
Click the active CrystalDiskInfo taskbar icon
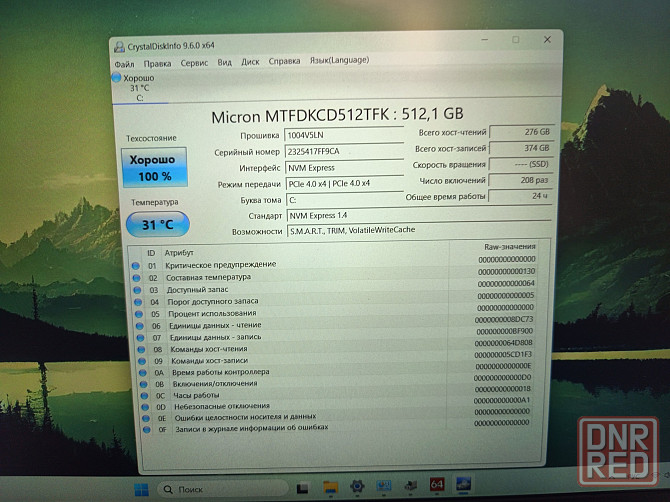point(464,483)
